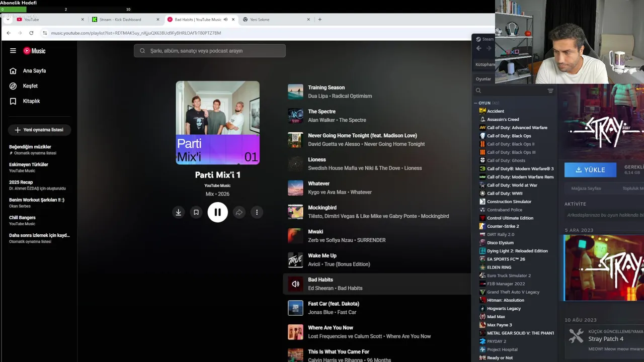The height and width of the screenshot is (362, 644).
Task: Mute the audio on the Bad Habits tab
Action: pos(225,20)
